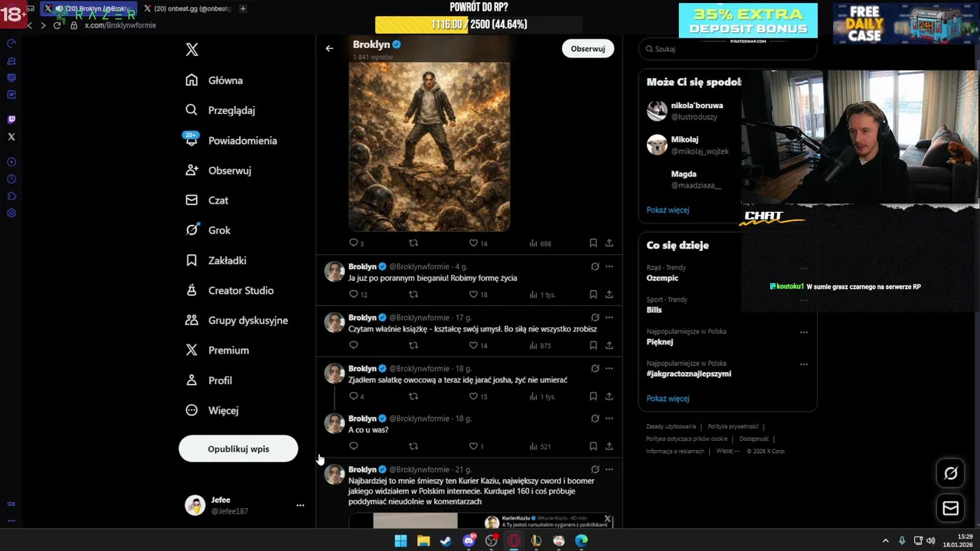
Task: Open Grok on 'A co u was?' post
Action: 595,419
